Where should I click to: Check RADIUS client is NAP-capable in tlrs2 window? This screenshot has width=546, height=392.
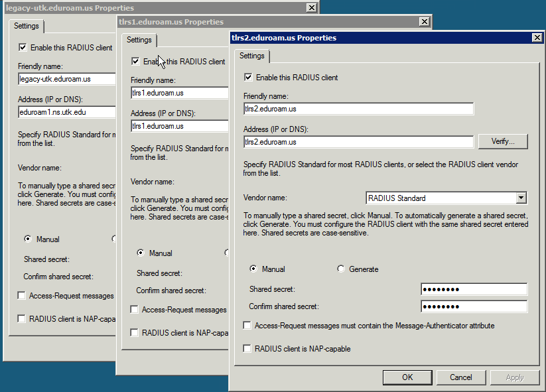pyautogui.click(x=247, y=348)
